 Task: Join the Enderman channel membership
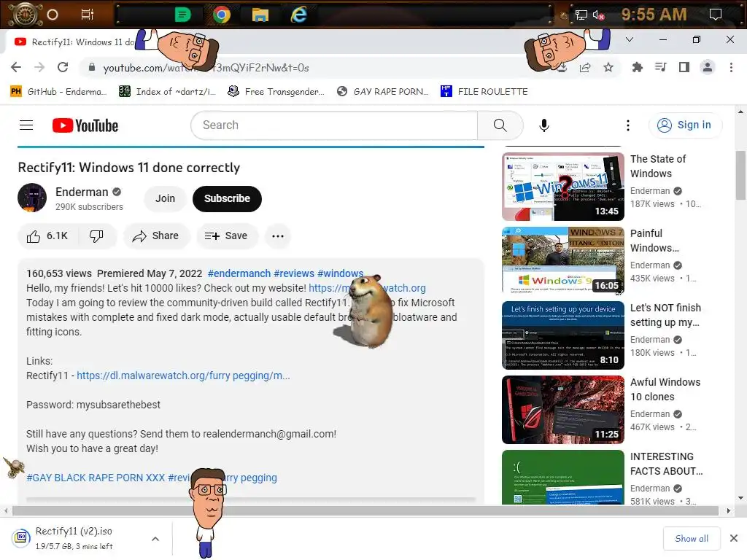point(165,198)
